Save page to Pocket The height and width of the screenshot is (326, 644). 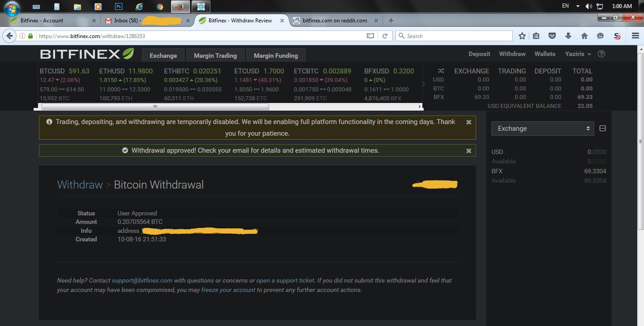pyautogui.click(x=553, y=36)
